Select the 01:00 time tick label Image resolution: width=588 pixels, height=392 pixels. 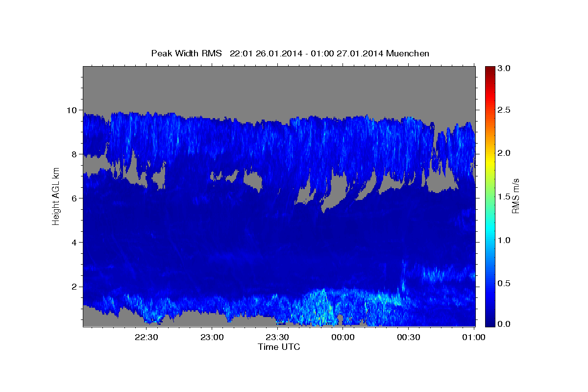point(473,337)
